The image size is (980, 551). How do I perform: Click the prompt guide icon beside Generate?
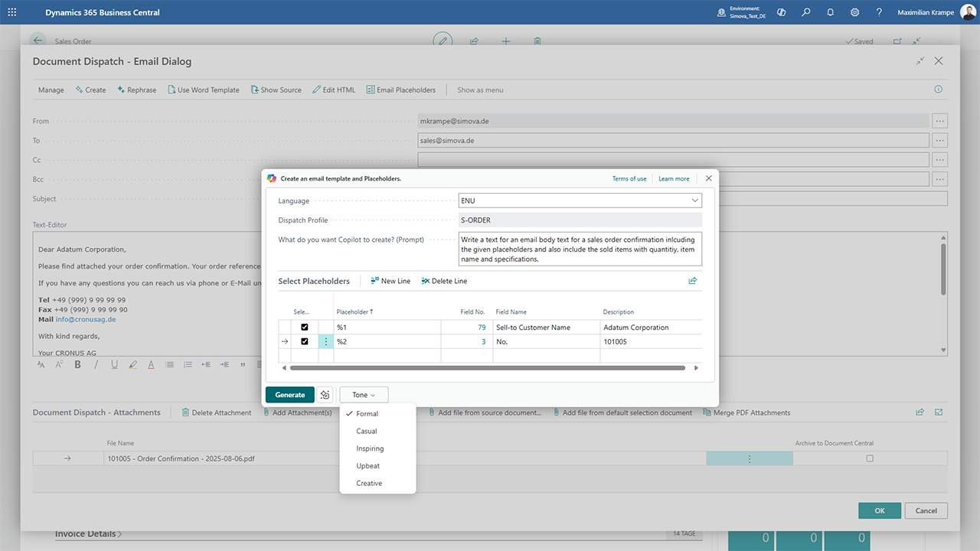[x=325, y=395]
